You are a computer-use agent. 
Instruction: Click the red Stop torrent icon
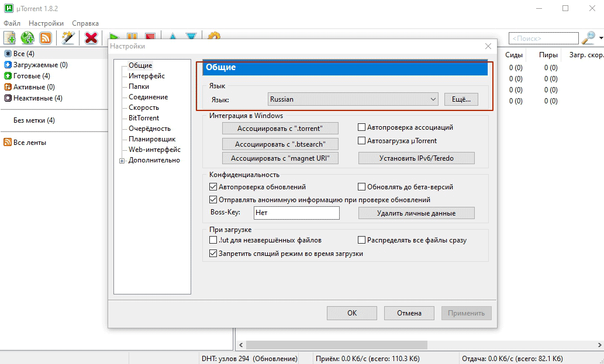coord(150,37)
